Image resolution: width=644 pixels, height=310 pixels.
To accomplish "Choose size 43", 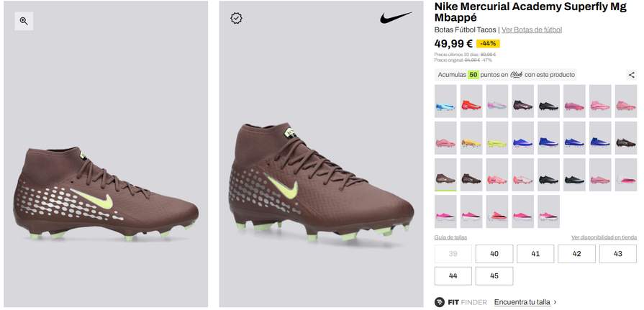I will [617, 254].
